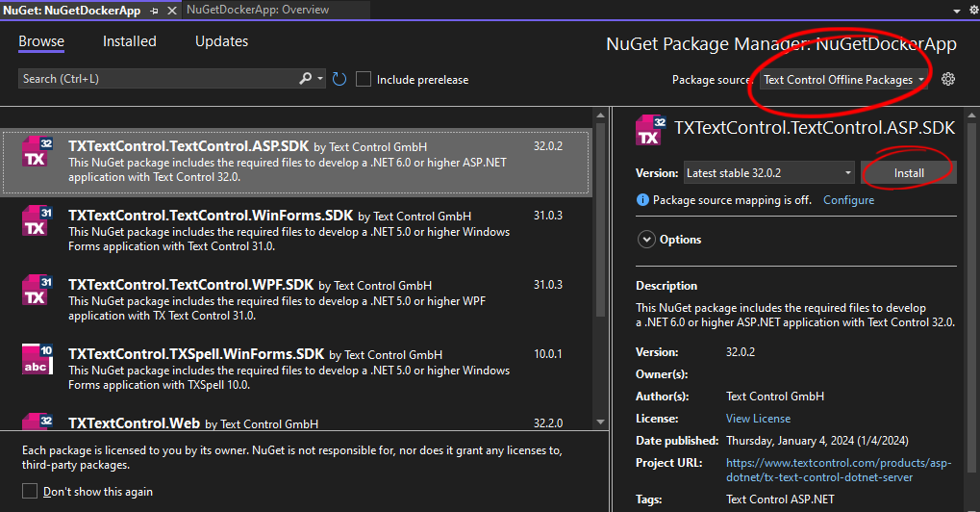Select TXTextControl.TextControl.WinForms.SDK package row

coord(296,231)
